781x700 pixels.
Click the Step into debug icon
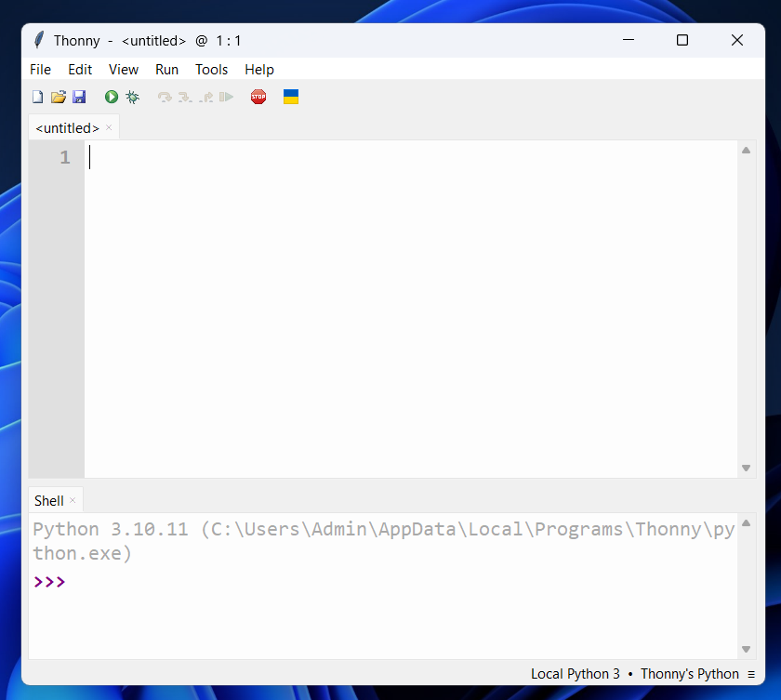[x=185, y=97]
